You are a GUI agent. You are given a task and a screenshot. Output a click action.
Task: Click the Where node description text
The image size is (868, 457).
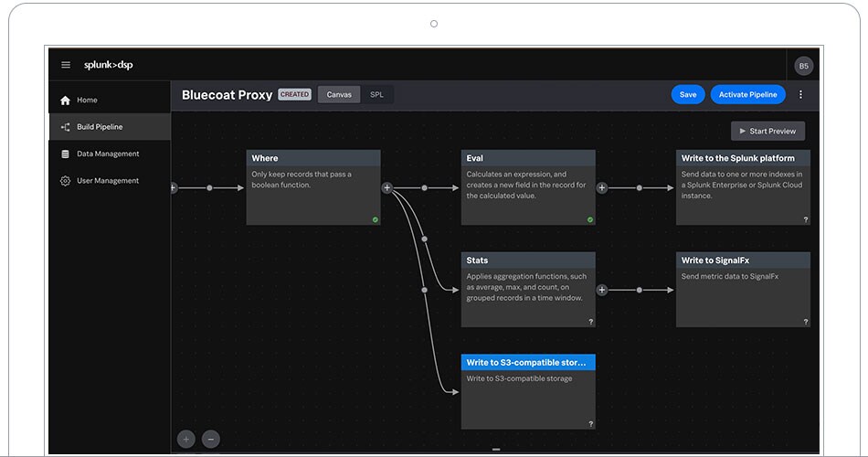(x=302, y=179)
